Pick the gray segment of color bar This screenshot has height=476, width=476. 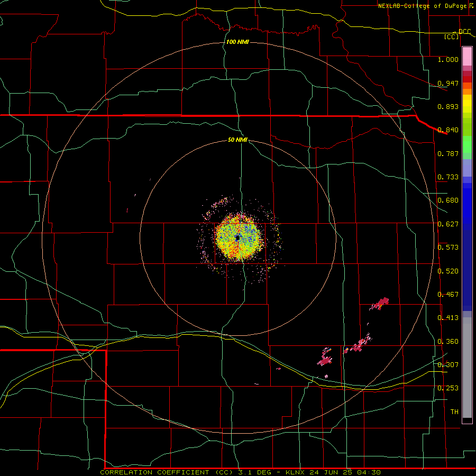point(467,368)
